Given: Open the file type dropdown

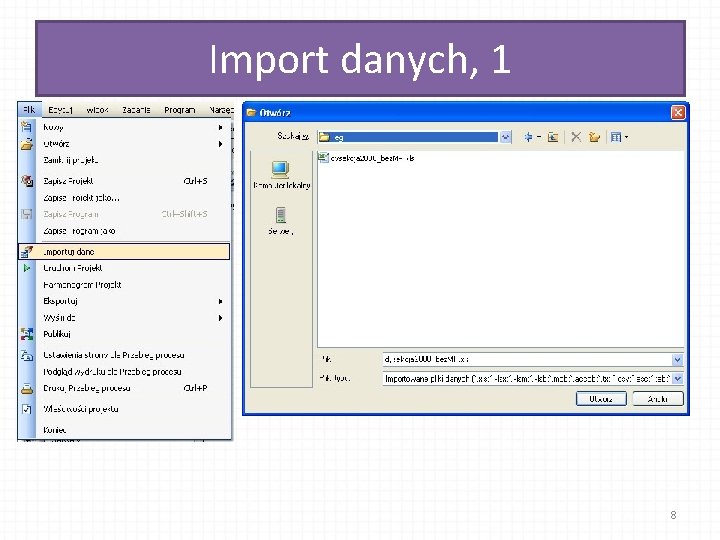Looking at the screenshot, I should click(677, 378).
